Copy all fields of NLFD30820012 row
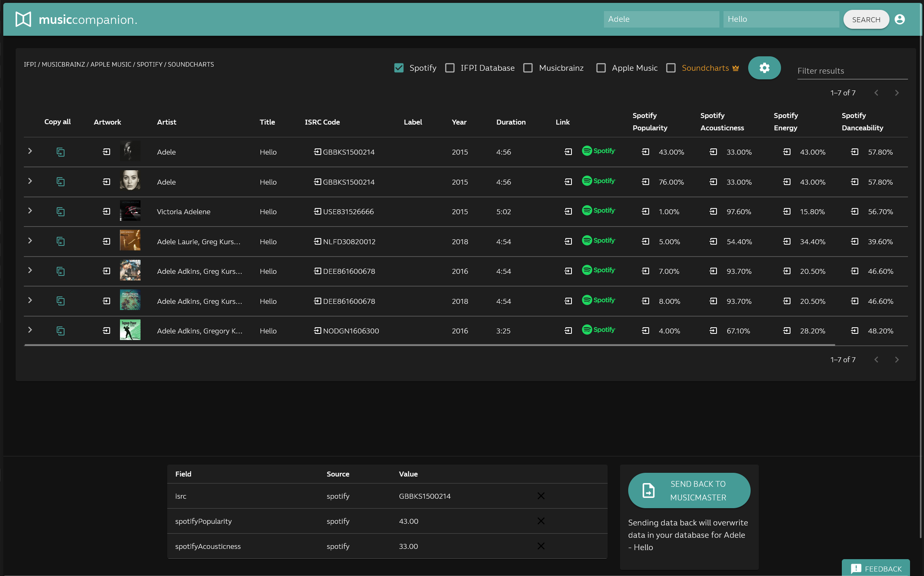Viewport: 924px width, 576px height. tap(60, 241)
